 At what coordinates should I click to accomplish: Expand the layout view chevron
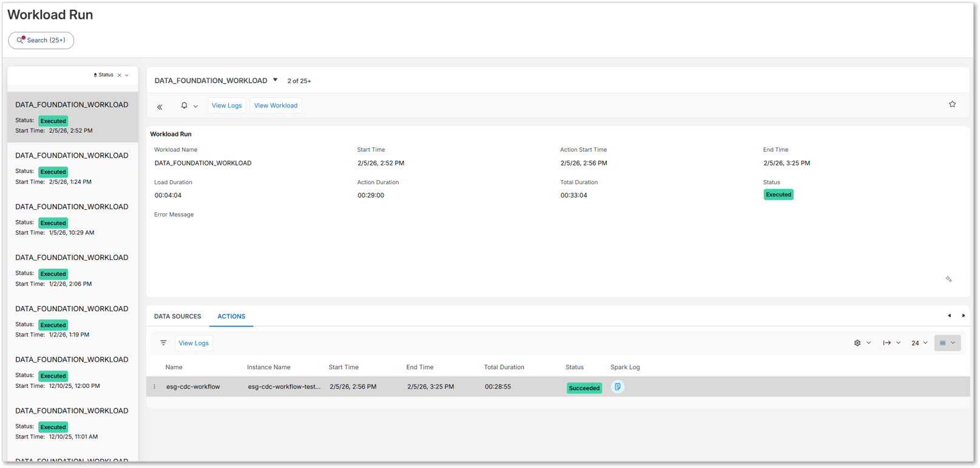(953, 343)
